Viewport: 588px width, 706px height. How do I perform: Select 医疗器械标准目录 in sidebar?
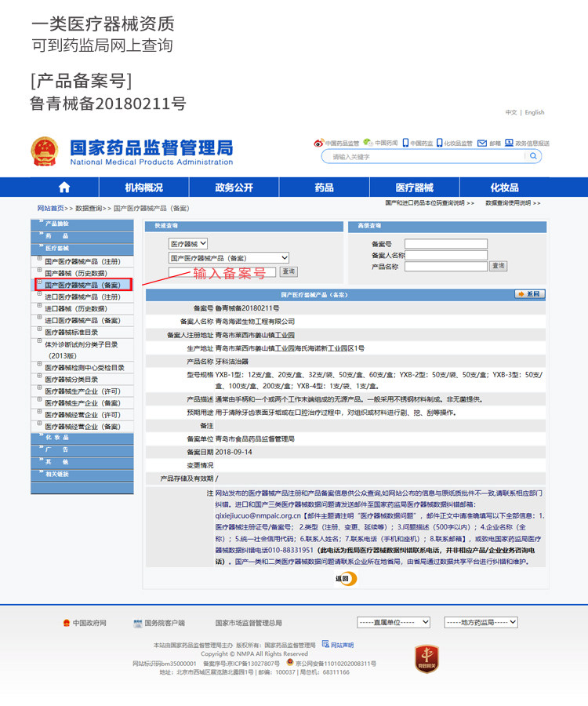coord(71,333)
